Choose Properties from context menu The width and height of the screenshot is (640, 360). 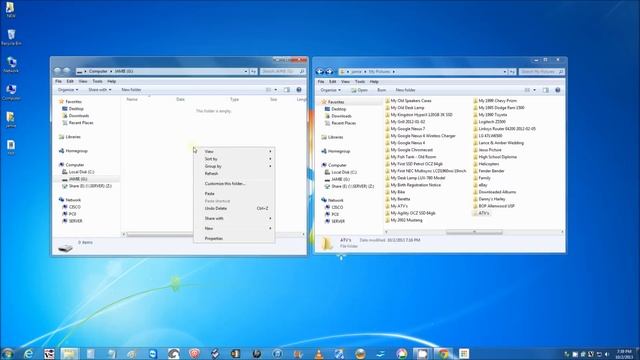[x=234, y=238]
